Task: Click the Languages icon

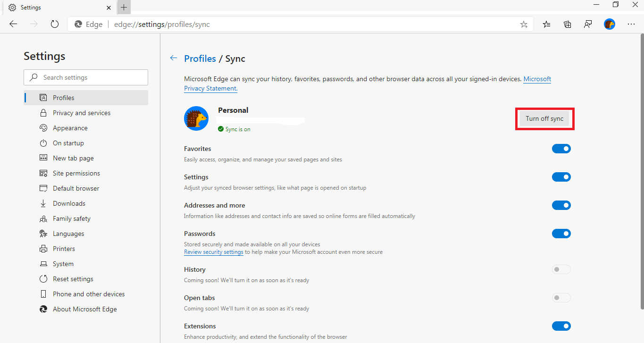Action: pos(43,234)
